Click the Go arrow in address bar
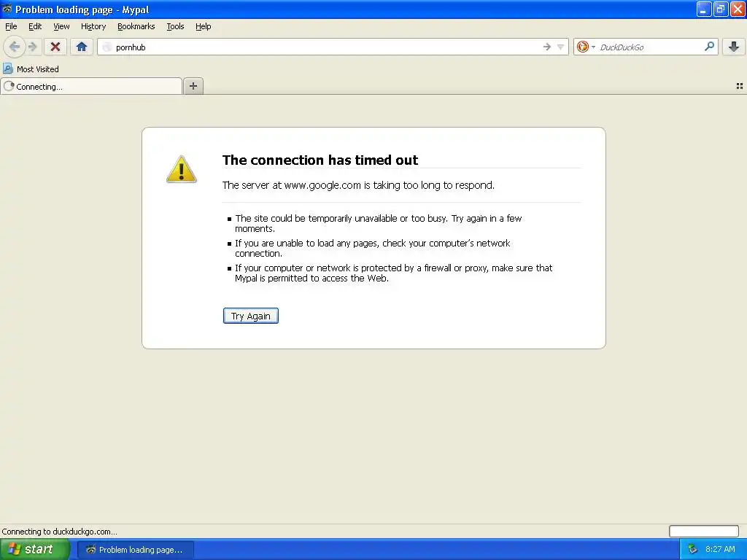 tap(546, 47)
